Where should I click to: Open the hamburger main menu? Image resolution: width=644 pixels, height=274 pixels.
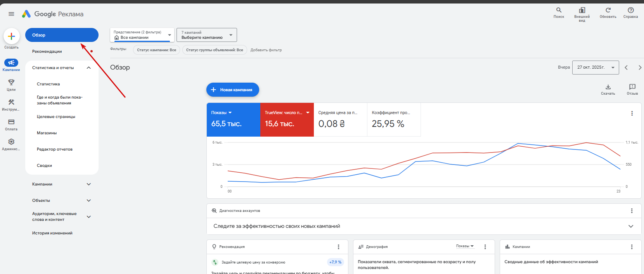[x=11, y=14]
